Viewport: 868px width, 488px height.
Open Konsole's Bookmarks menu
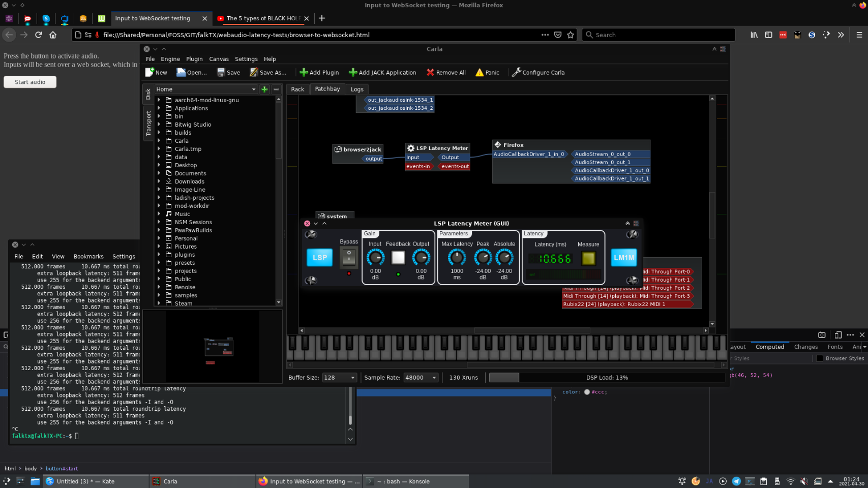point(88,256)
